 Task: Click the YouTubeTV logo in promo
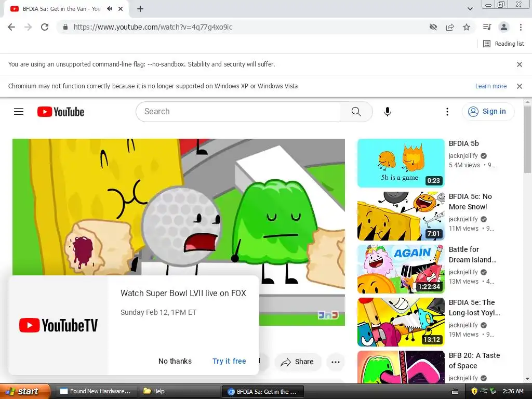pos(58,325)
